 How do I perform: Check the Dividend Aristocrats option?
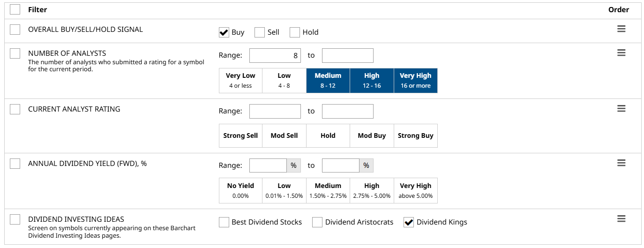(x=317, y=222)
